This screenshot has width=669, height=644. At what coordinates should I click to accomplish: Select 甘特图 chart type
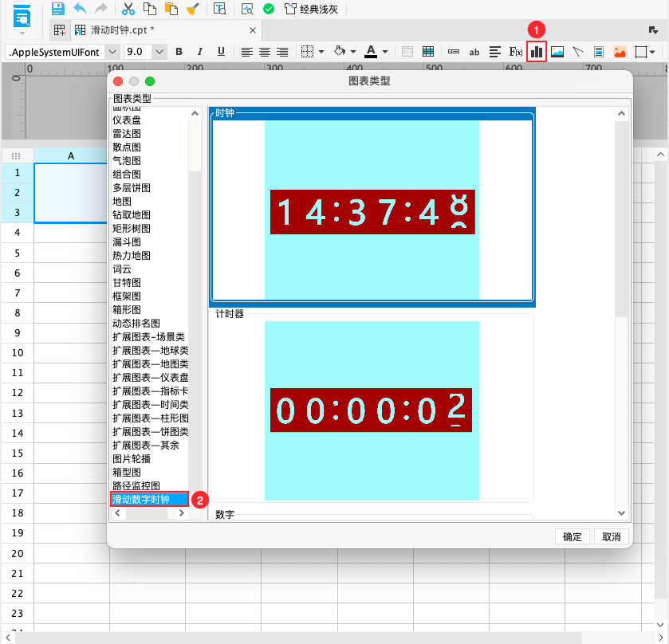[x=127, y=283]
